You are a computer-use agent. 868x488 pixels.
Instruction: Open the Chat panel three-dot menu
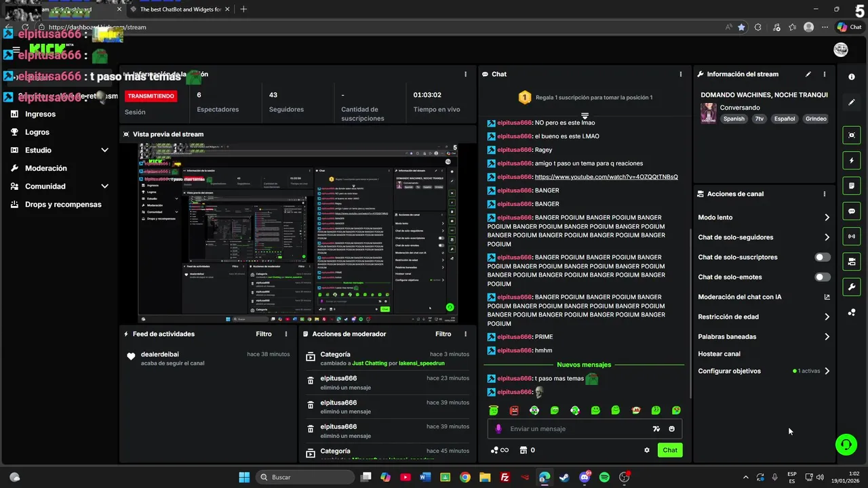(x=681, y=74)
